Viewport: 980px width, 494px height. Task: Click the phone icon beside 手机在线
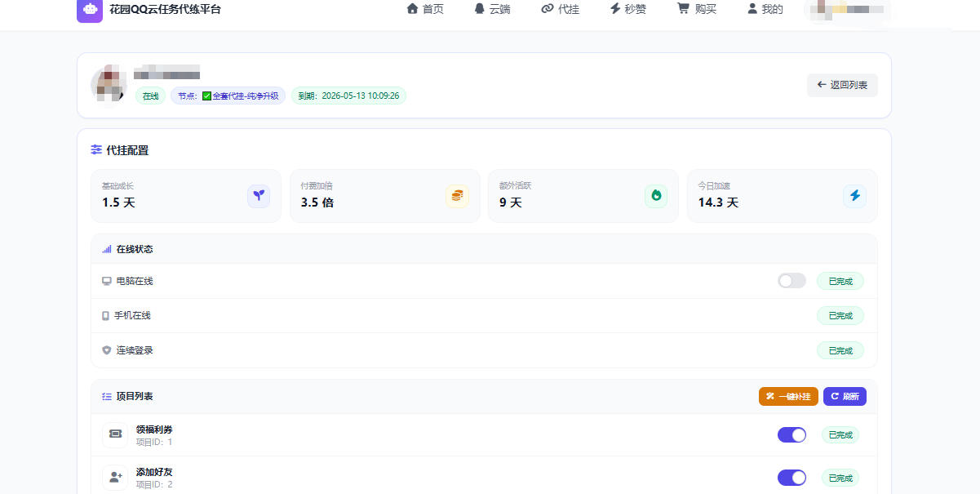pos(106,315)
